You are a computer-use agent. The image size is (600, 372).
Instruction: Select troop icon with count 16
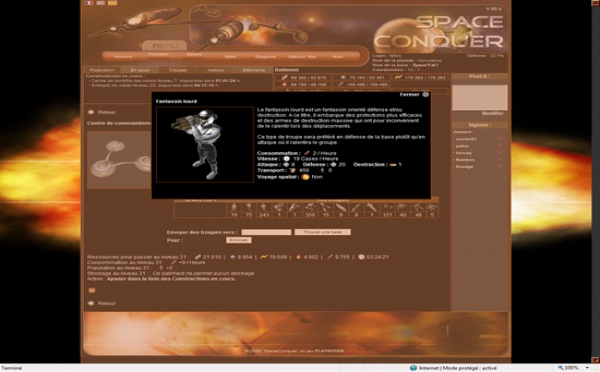pyautogui.click(x=234, y=207)
